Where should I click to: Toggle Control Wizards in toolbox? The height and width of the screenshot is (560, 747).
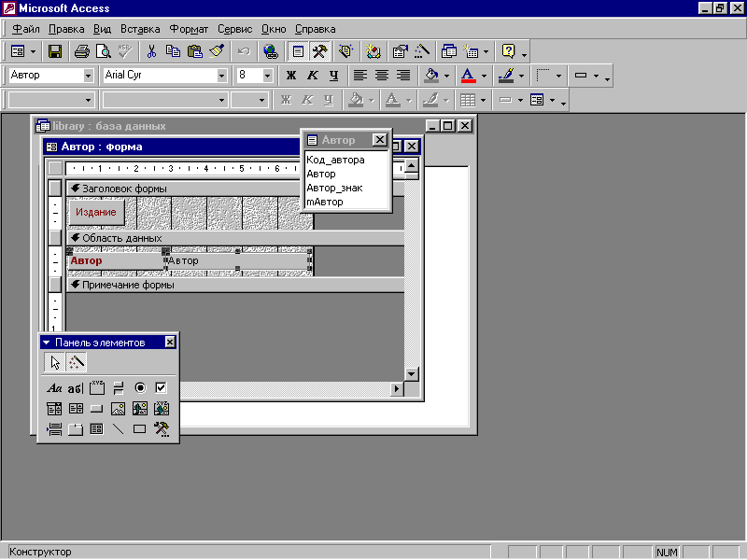77,362
